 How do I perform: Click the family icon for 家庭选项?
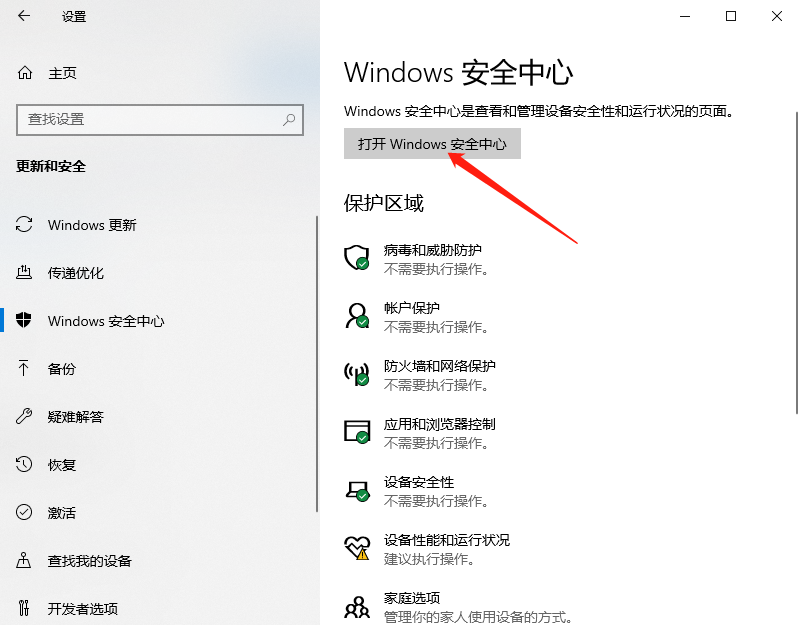(357, 607)
